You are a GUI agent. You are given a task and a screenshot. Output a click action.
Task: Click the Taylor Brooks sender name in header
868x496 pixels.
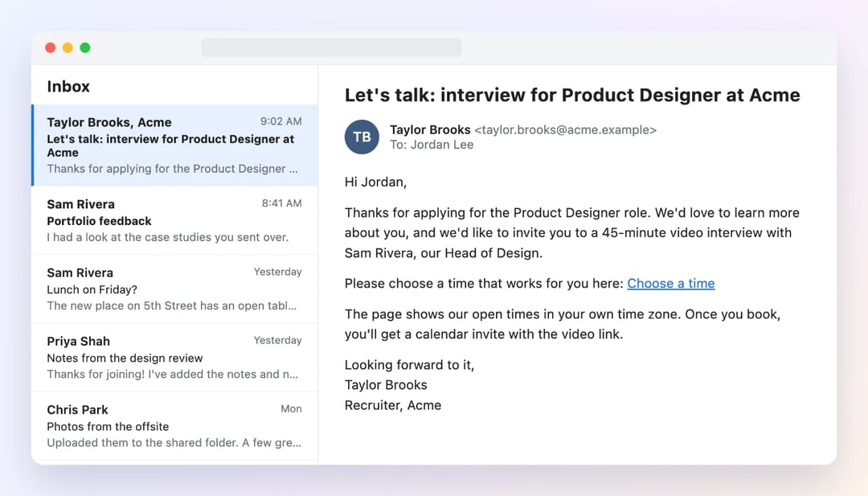(430, 129)
